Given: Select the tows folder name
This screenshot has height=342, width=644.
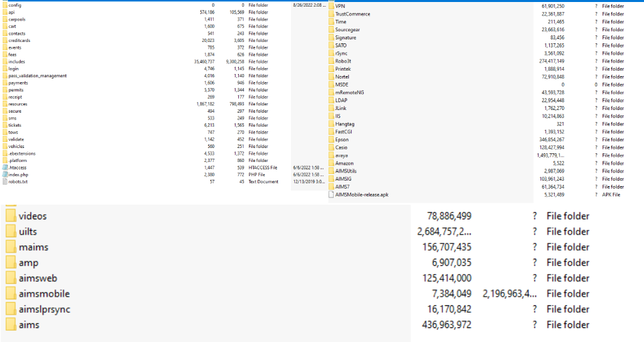Looking at the screenshot, I should pyautogui.click(x=13, y=133).
